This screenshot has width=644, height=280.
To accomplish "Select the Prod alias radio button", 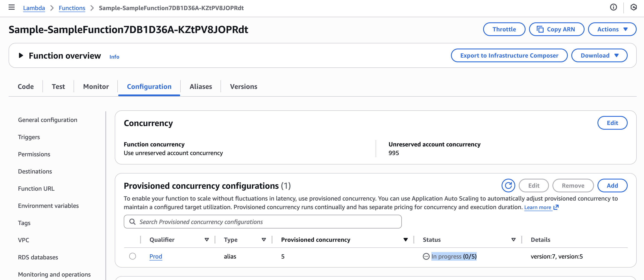I will (x=133, y=256).
